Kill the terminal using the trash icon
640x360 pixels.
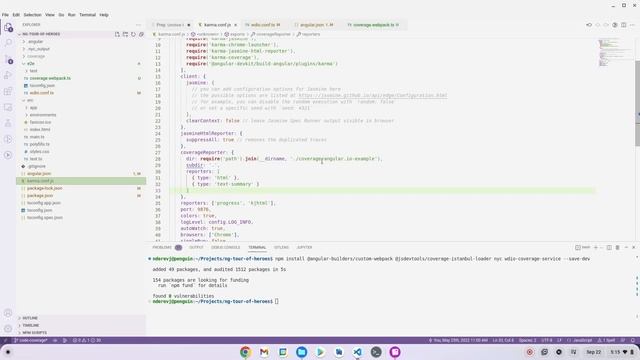(x=618, y=247)
